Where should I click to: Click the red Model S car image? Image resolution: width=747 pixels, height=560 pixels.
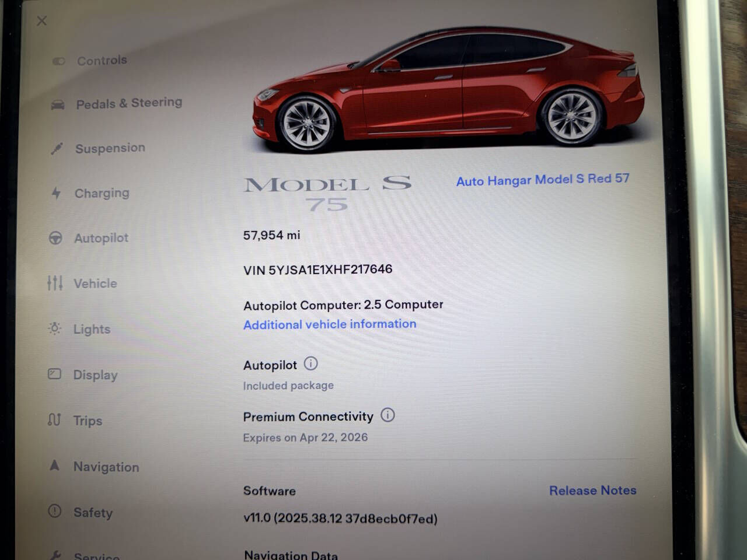tap(449, 87)
